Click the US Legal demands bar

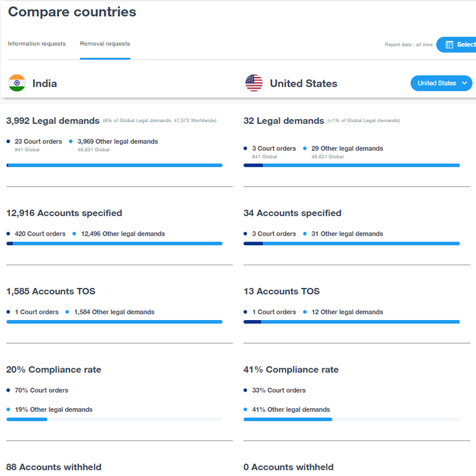coord(352,165)
